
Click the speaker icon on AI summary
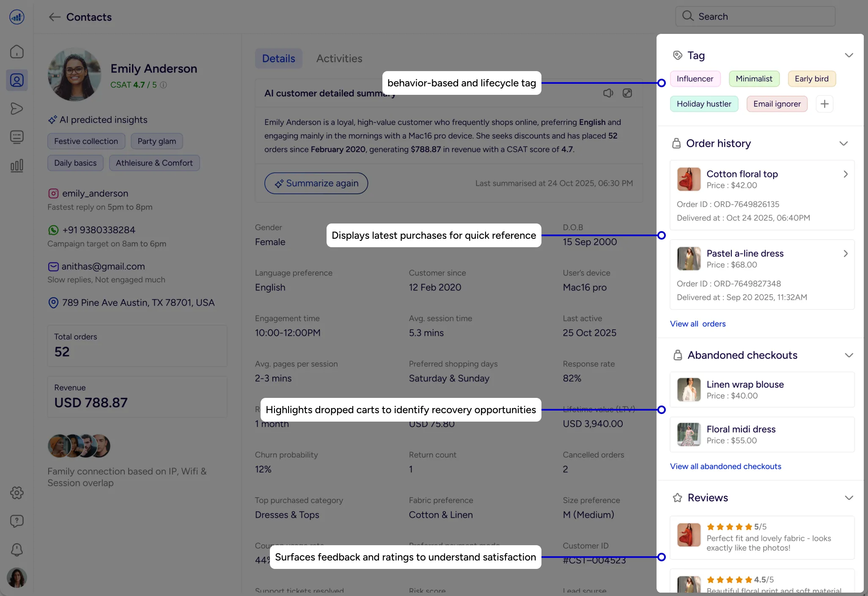(x=608, y=93)
